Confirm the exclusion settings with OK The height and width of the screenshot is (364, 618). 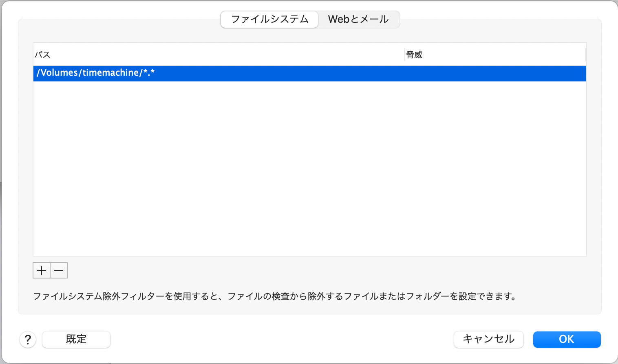[x=567, y=339]
